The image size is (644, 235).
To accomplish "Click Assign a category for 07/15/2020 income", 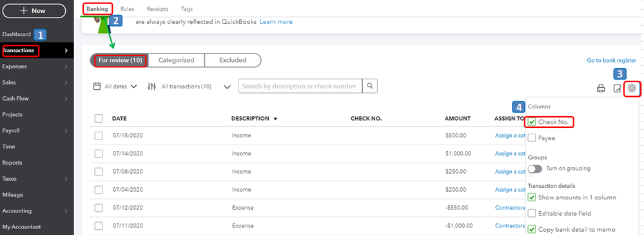I will tap(511, 136).
